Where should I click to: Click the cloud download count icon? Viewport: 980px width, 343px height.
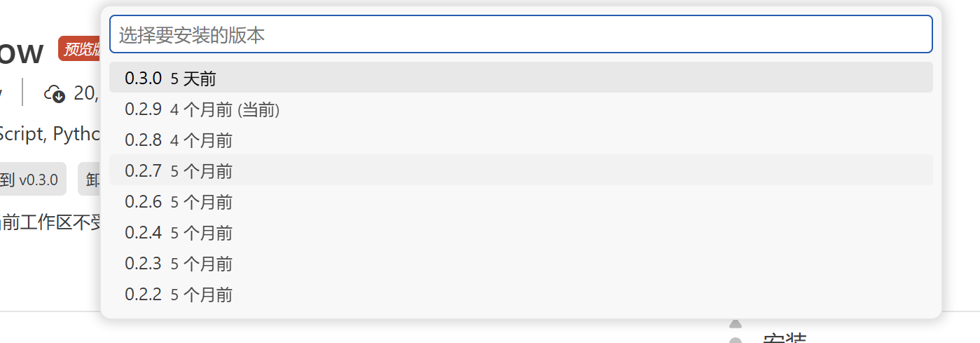pyautogui.click(x=54, y=93)
